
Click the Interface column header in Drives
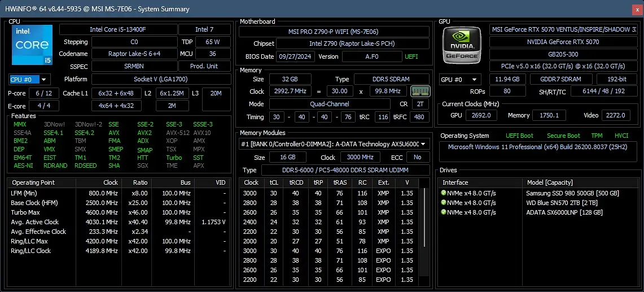pos(480,182)
